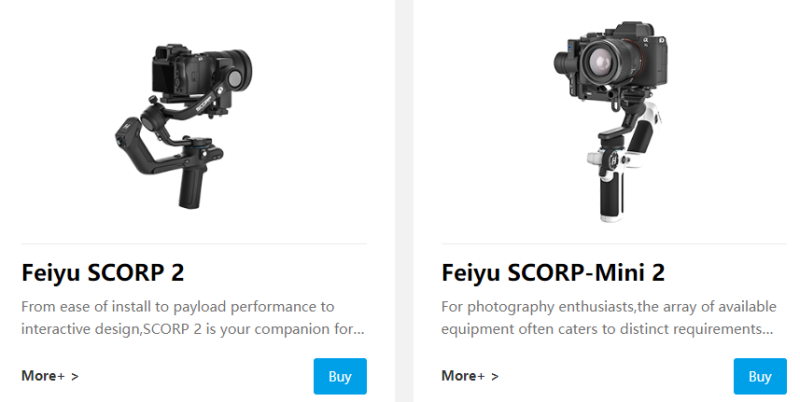Click ellipsis ending the SCORP-Mini 2 description

767,330
